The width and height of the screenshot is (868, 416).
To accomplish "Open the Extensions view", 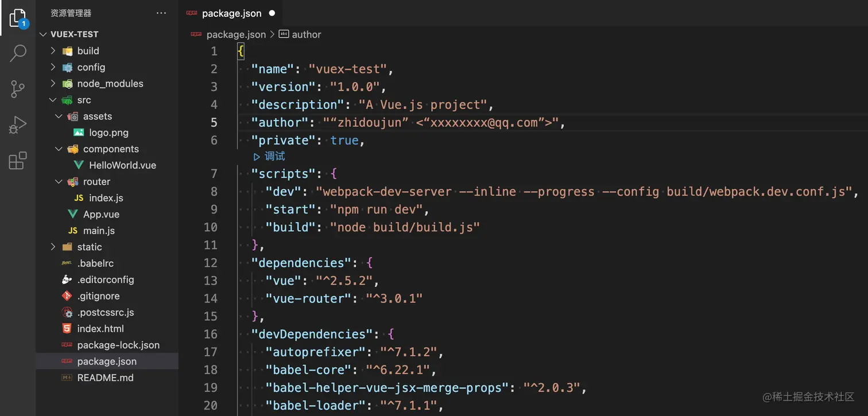I will [x=18, y=161].
